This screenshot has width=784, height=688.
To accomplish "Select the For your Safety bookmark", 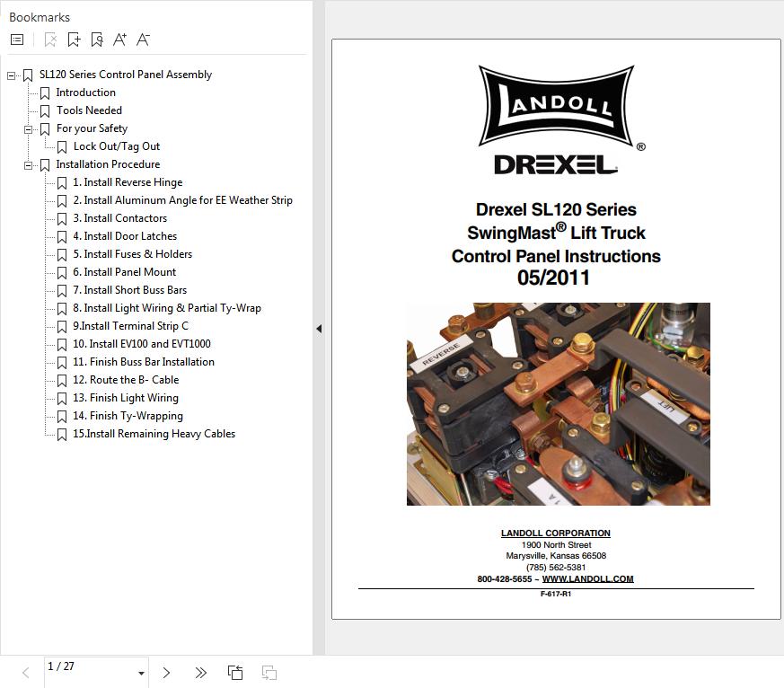I will [x=92, y=128].
